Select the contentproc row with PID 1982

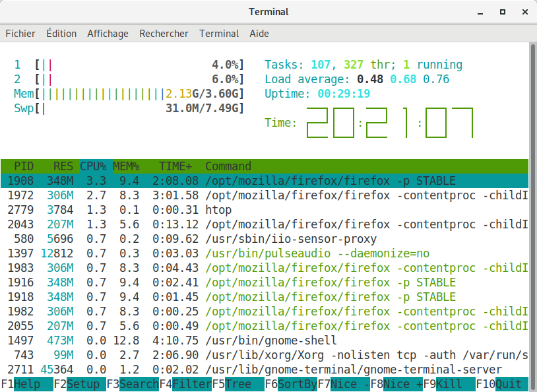[x=265, y=311]
